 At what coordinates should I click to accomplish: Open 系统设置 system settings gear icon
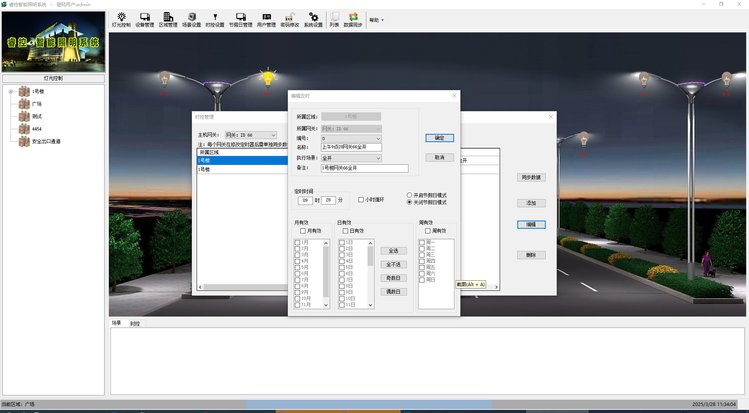313,19
